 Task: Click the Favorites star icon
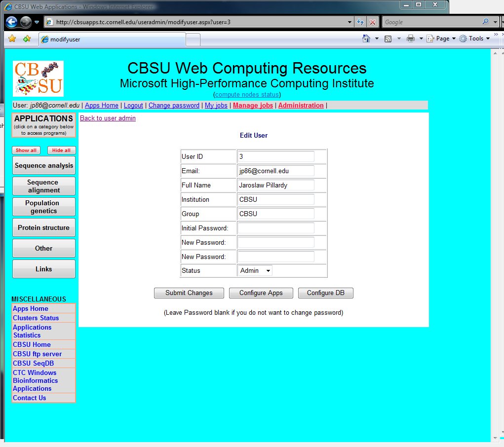pos(12,39)
